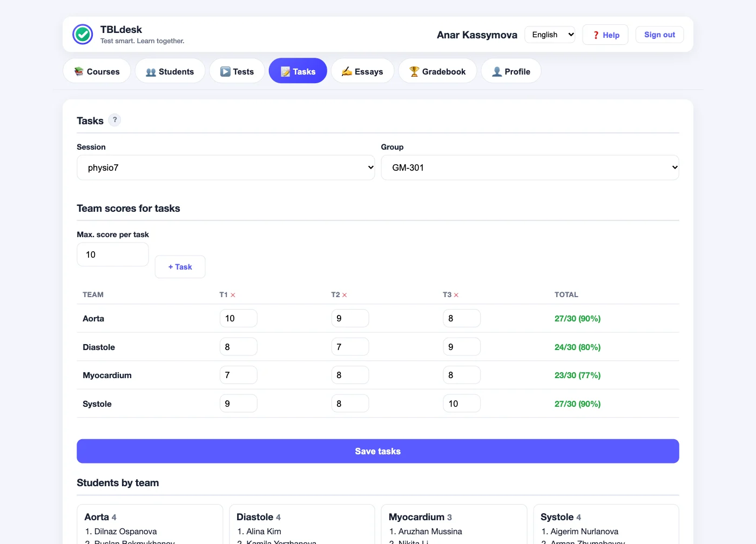Click Aorta's T3 score field
Screen dimensions: 756x544
(462, 318)
